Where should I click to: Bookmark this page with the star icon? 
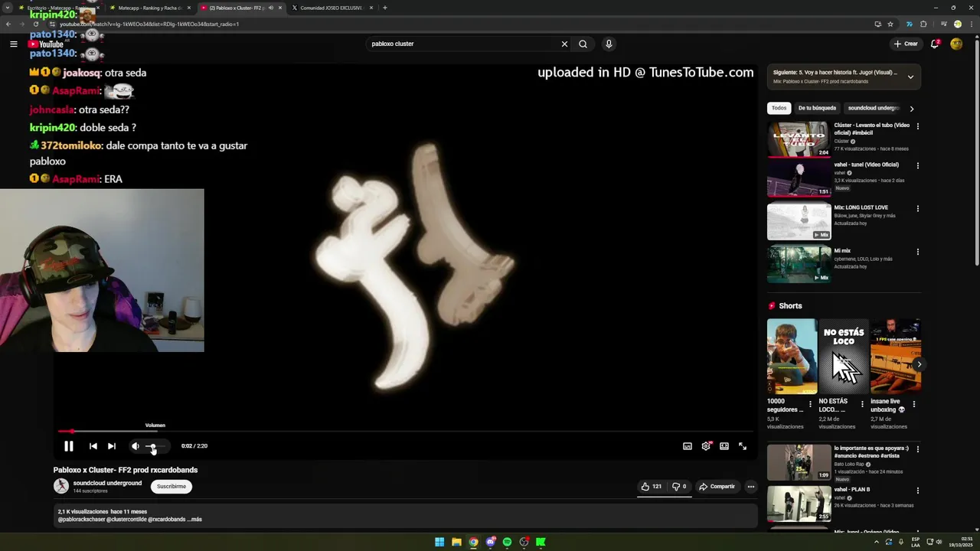pyautogui.click(x=890, y=24)
